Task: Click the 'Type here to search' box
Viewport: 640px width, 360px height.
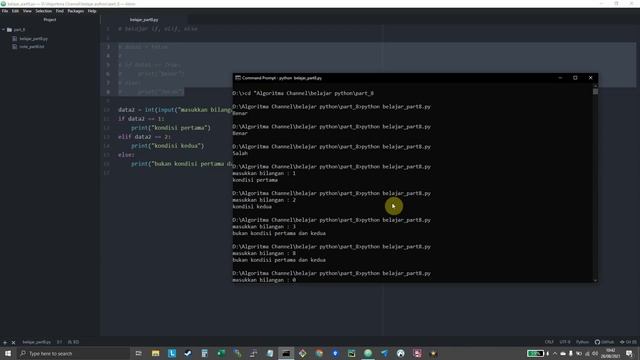Action: click(x=73, y=353)
